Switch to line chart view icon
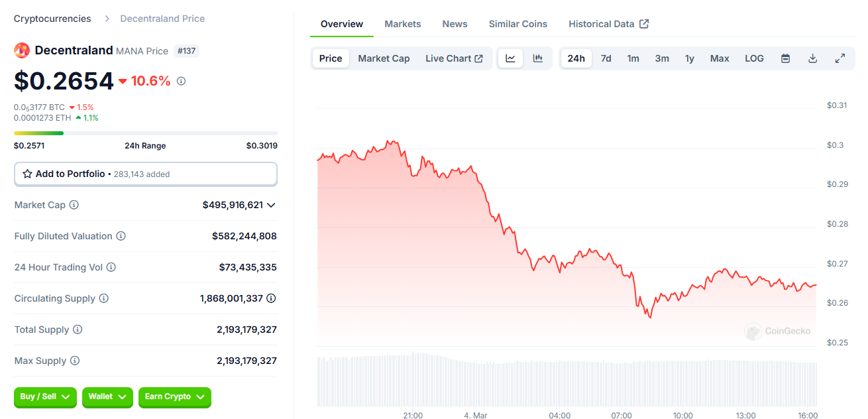This screenshot has width=868, height=419. 510,58
